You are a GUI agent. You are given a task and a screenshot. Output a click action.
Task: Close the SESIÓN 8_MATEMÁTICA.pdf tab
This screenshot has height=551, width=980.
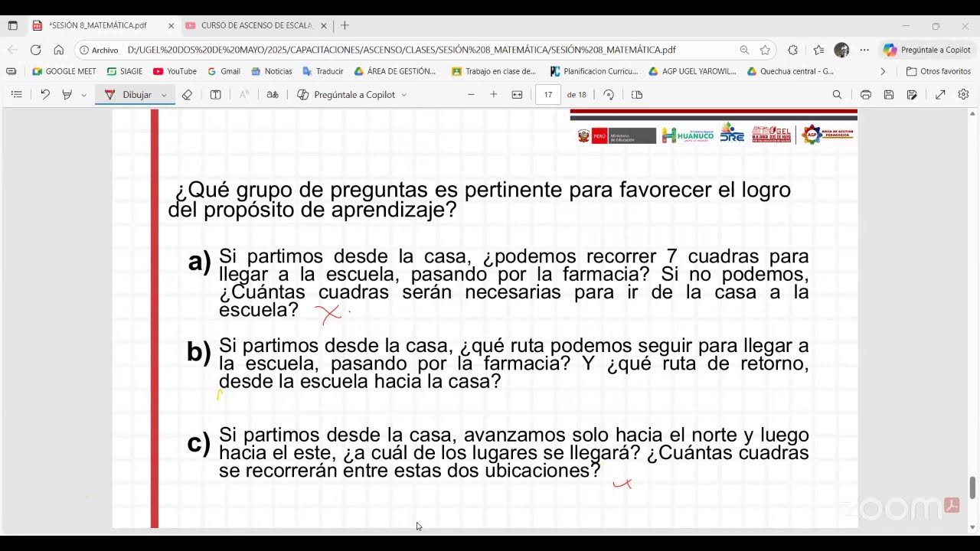point(171,25)
